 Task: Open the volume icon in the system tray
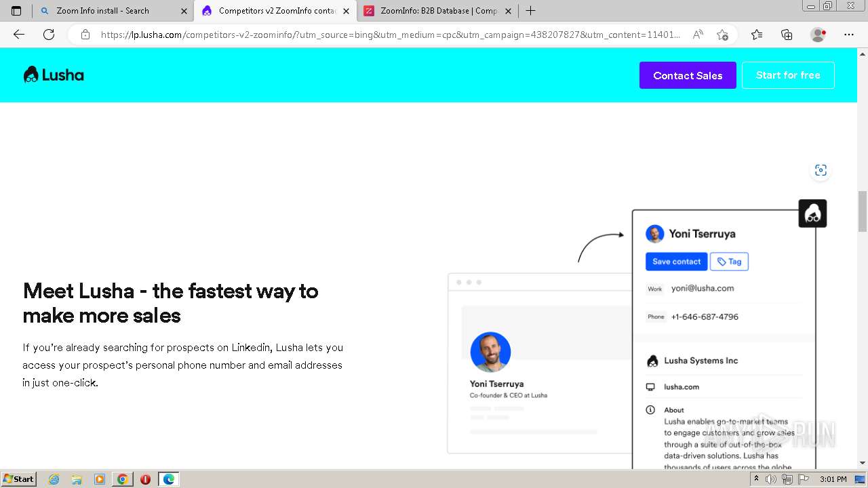[x=772, y=479]
